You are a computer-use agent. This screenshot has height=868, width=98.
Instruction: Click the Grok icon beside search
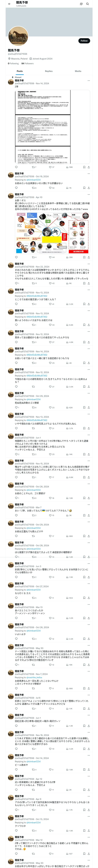pyautogui.click(x=81, y=4)
